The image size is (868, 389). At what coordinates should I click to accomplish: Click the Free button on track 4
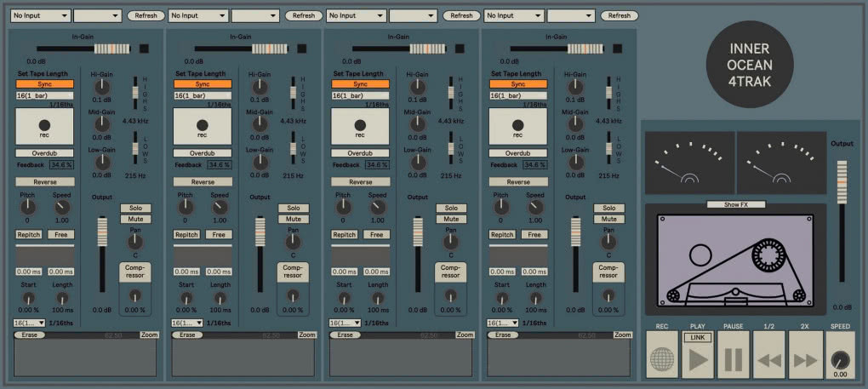[x=534, y=235]
